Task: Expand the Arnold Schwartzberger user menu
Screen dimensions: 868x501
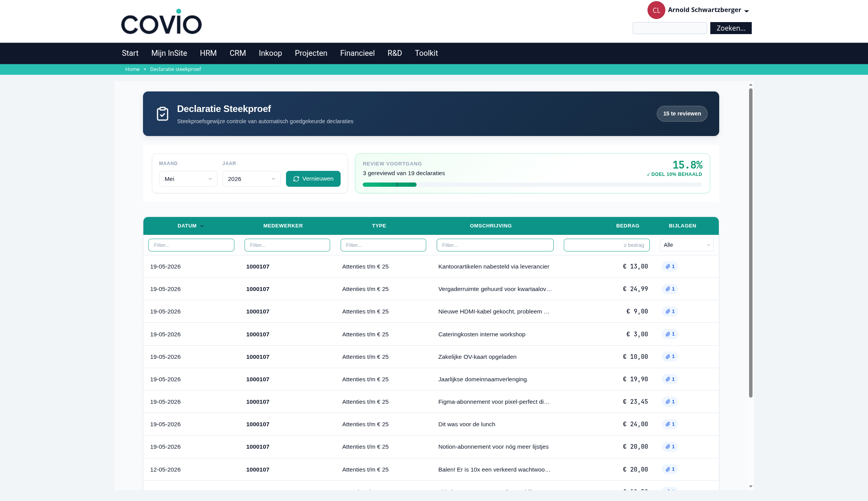Action: click(x=708, y=10)
